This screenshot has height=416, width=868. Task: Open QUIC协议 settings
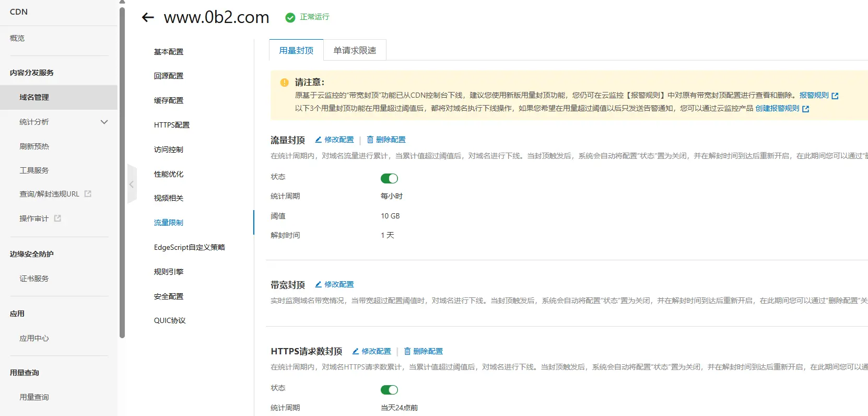tap(170, 320)
